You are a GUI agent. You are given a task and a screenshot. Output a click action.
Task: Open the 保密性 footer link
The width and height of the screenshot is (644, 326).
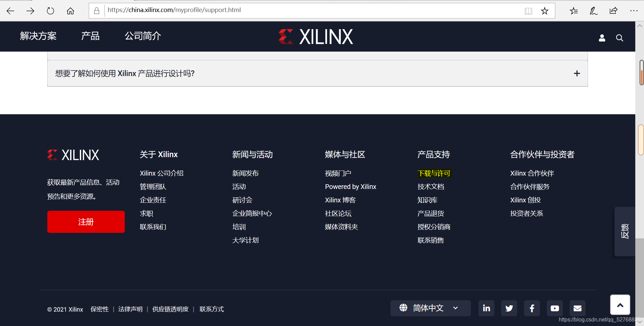point(100,309)
